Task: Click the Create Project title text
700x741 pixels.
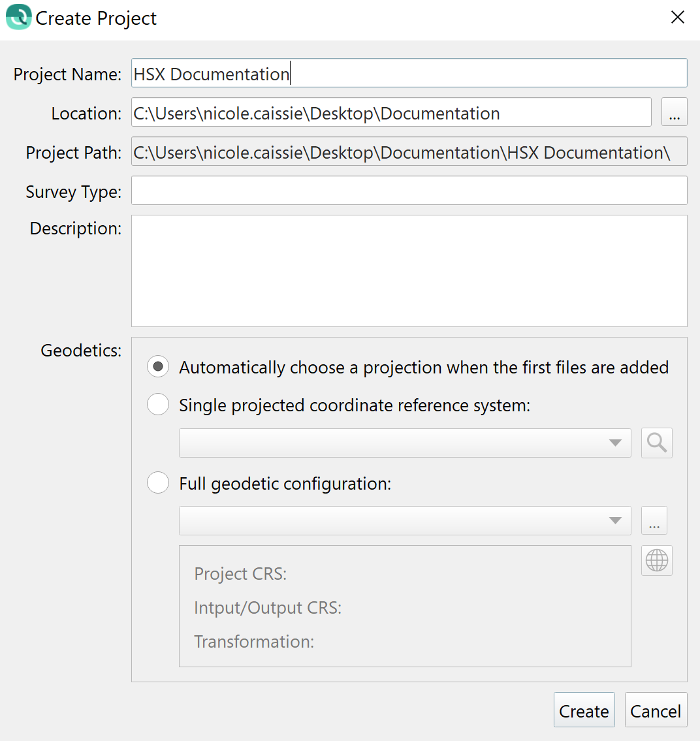Action: coord(96,18)
